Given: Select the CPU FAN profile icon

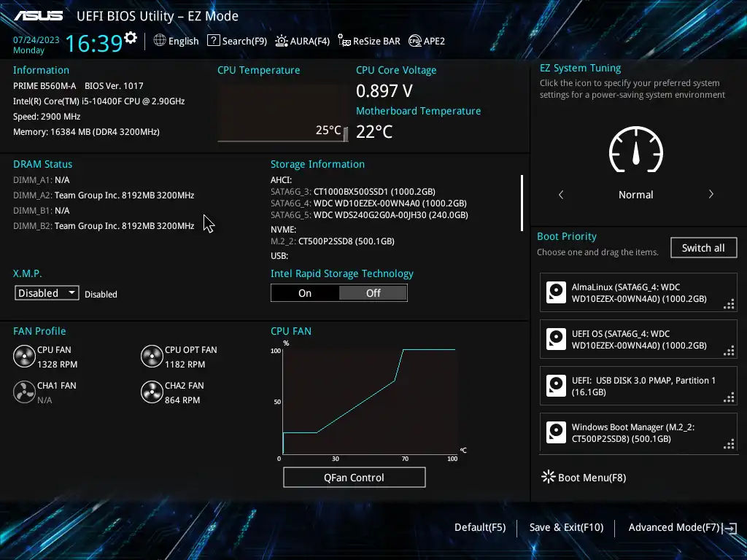Looking at the screenshot, I should click(24, 357).
